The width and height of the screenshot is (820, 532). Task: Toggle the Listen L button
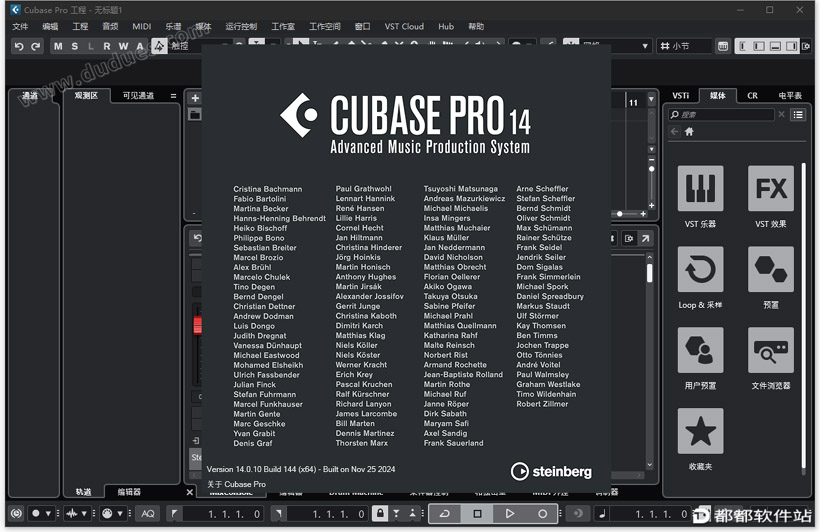point(91,47)
